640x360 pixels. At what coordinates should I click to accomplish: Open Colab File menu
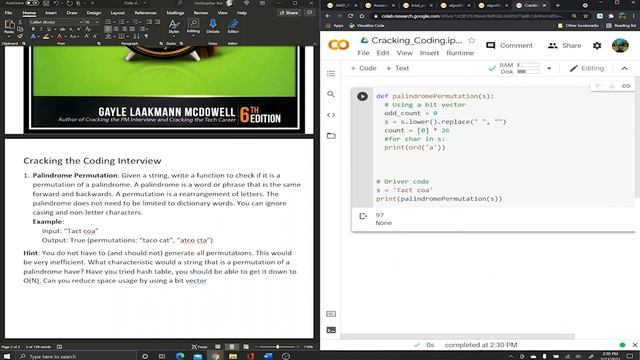click(363, 53)
